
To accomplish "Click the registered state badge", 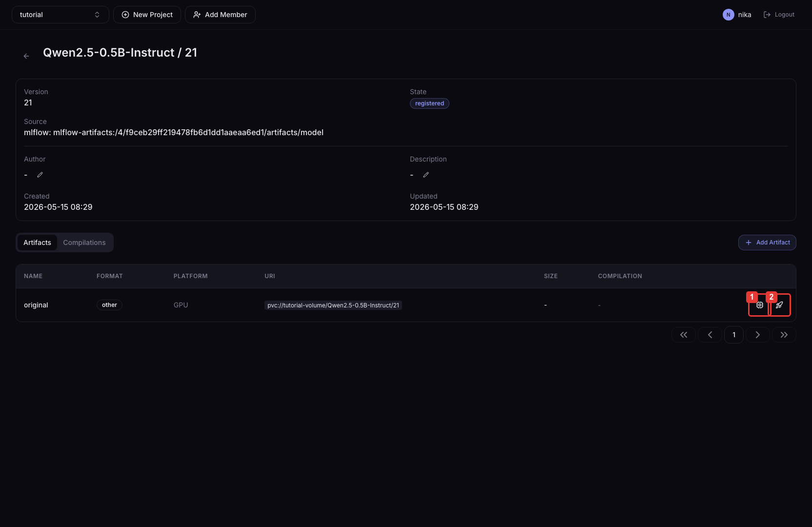I will [x=429, y=103].
